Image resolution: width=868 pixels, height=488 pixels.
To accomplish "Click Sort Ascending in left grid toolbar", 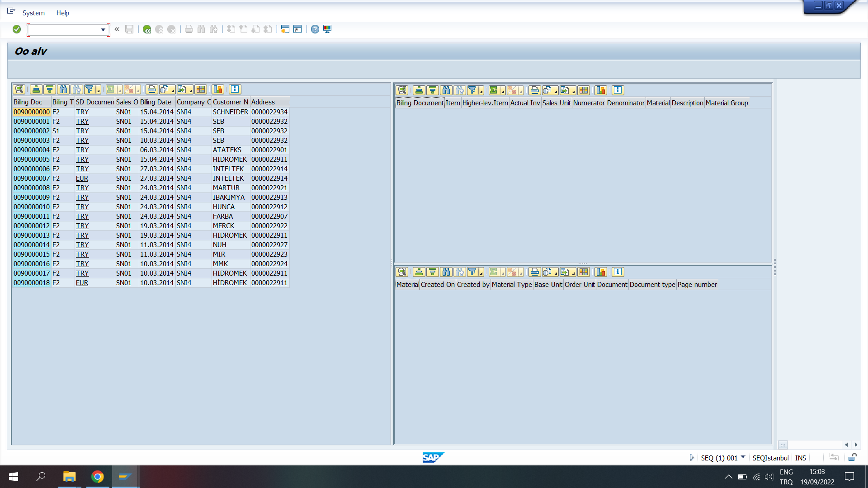I will [36, 89].
